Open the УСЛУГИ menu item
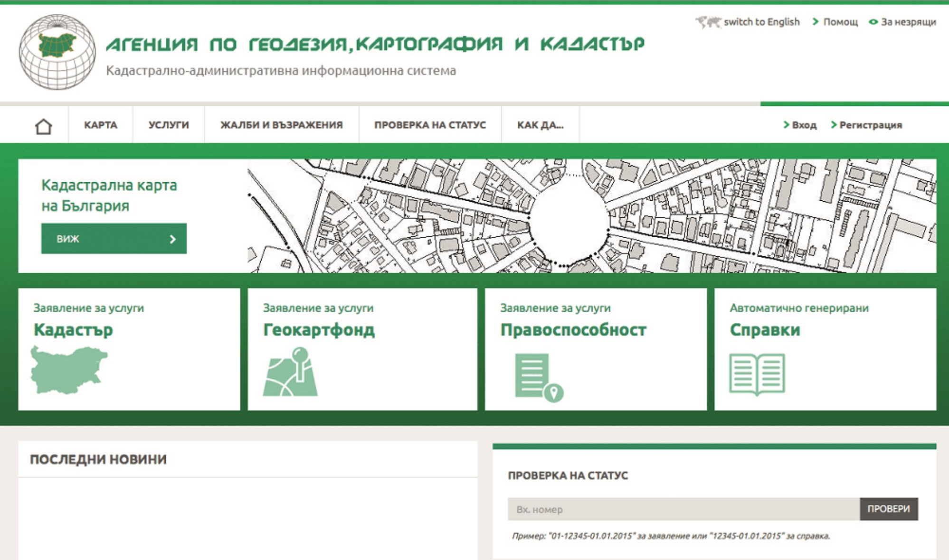The height and width of the screenshot is (560, 949). click(168, 125)
